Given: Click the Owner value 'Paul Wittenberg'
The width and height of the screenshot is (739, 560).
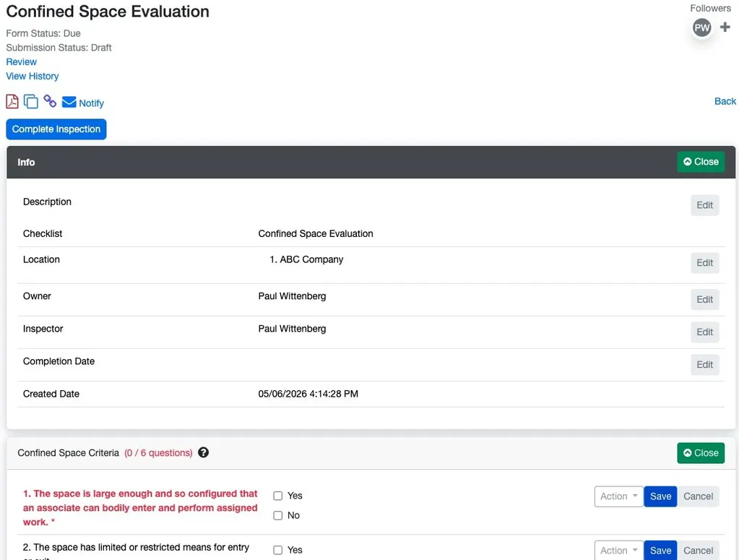Looking at the screenshot, I should (x=293, y=296).
